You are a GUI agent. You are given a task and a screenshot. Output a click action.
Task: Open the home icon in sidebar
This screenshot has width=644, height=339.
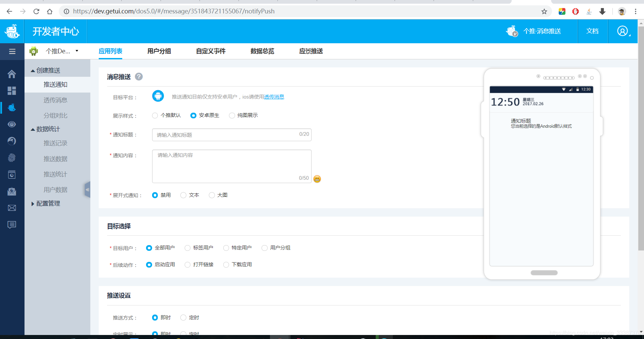[x=12, y=74]
